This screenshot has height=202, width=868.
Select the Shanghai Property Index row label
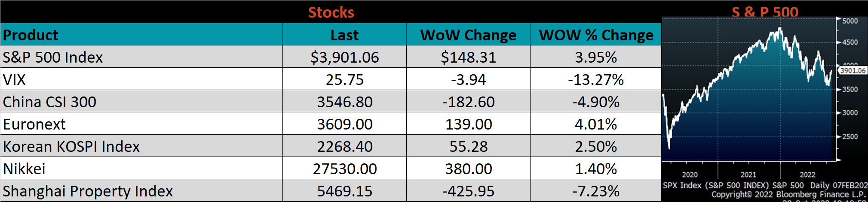[x=88, y=191]
